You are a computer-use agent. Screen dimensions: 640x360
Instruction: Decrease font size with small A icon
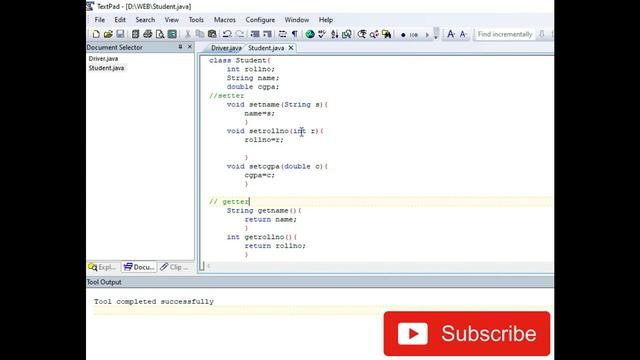(x=463, y=34)
